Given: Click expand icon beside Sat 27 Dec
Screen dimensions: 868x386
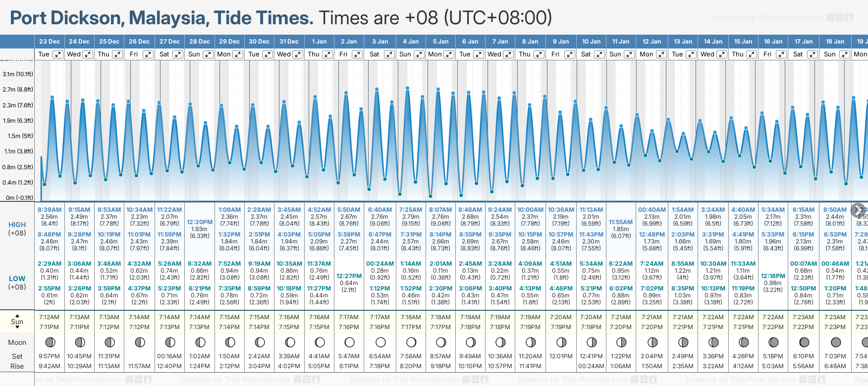Looking at the screenshot, I should [x=177, y=54].
